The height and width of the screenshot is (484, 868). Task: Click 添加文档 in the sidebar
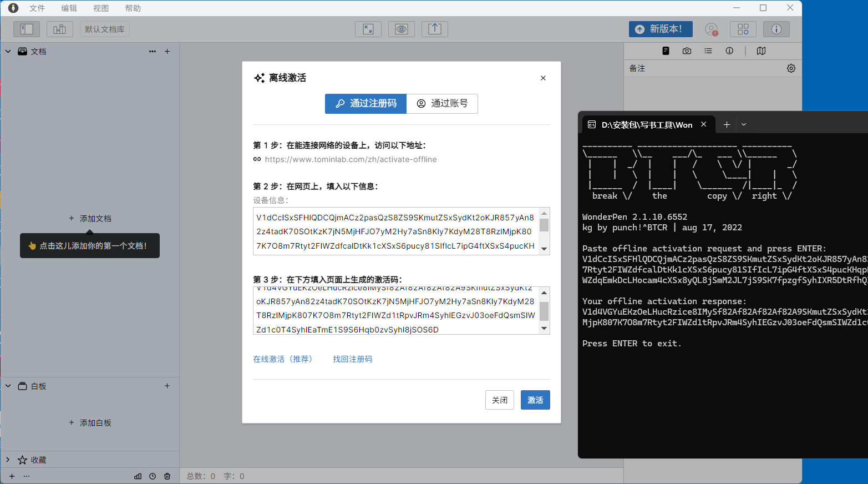90,219
